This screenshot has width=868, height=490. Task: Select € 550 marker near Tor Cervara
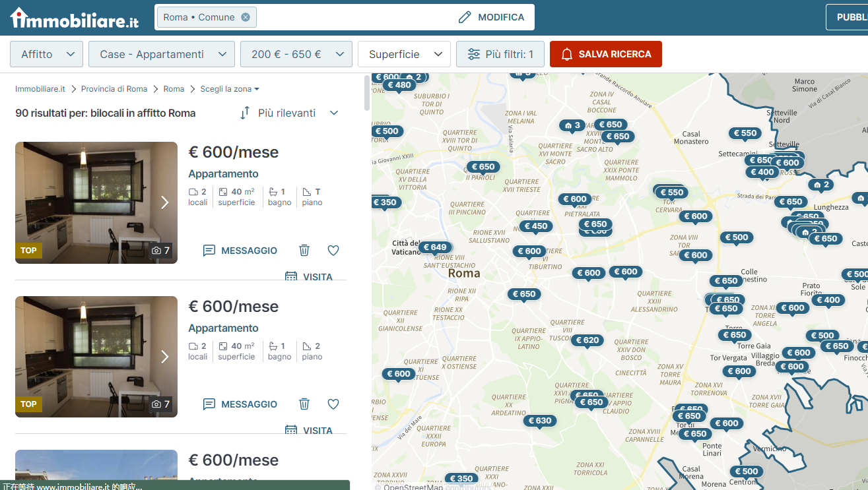coord(671,193)
